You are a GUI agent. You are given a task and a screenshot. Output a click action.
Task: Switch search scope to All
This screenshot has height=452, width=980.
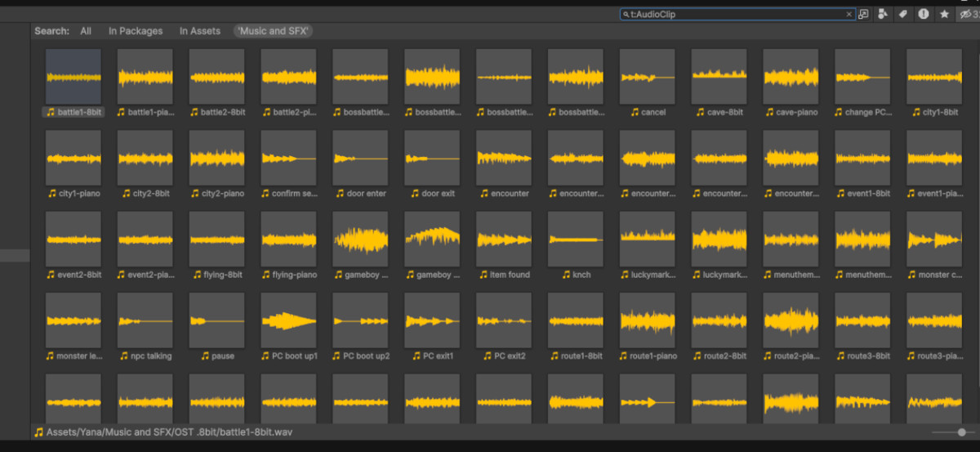86,31
